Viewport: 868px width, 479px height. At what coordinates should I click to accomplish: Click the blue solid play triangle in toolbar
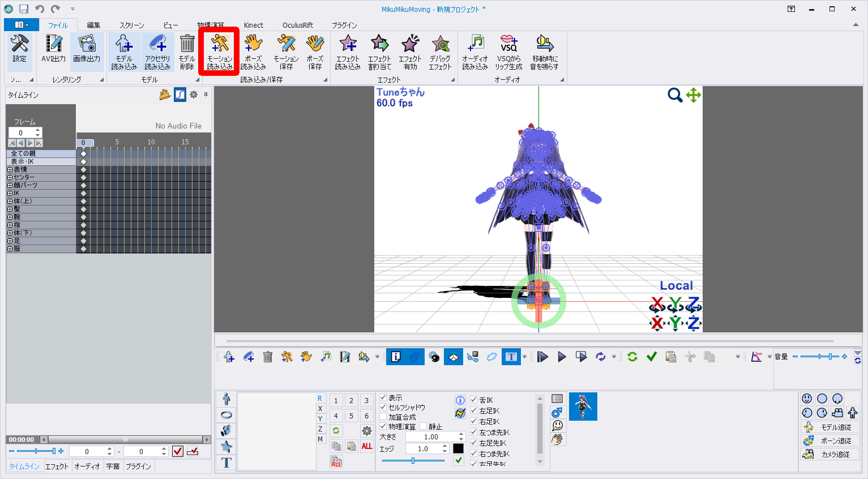(562, 357)
